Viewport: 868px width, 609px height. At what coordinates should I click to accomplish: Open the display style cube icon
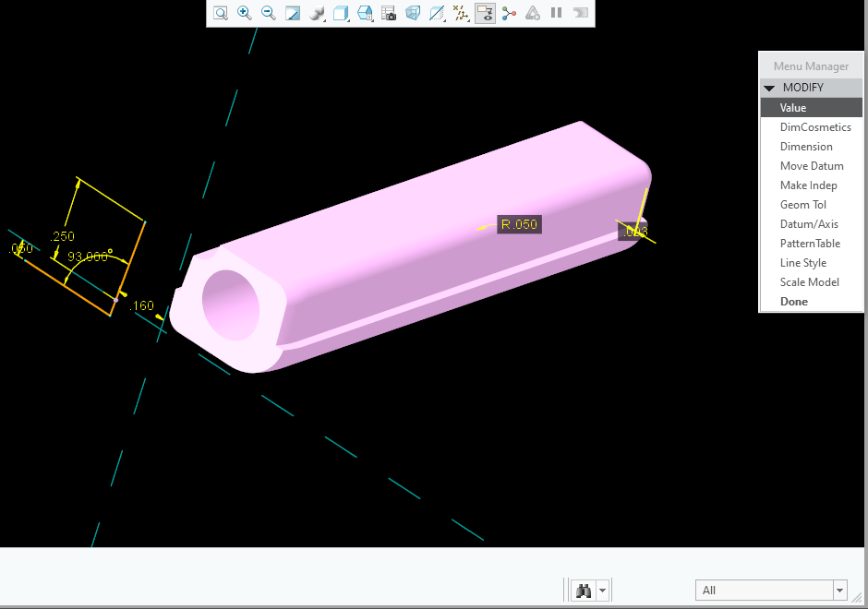coord(341,13)
